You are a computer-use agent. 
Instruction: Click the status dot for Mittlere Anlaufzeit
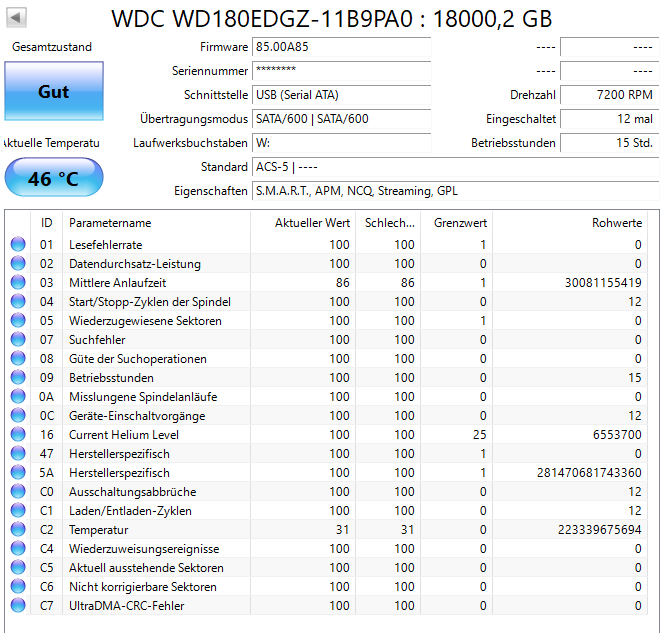(x=18, y=282)
